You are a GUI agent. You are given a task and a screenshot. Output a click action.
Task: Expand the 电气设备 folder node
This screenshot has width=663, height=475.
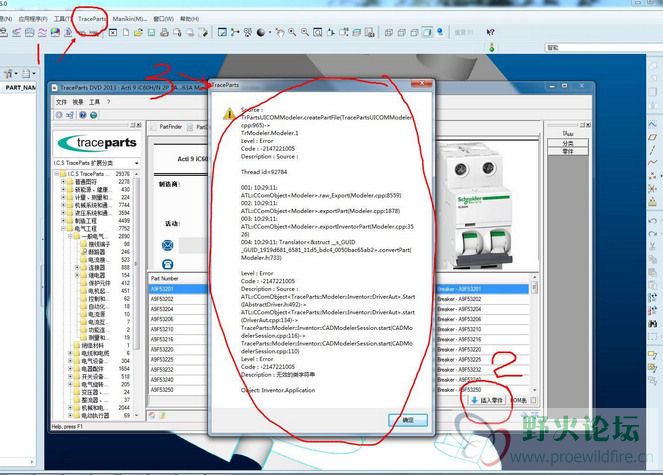tap(70, 361)
